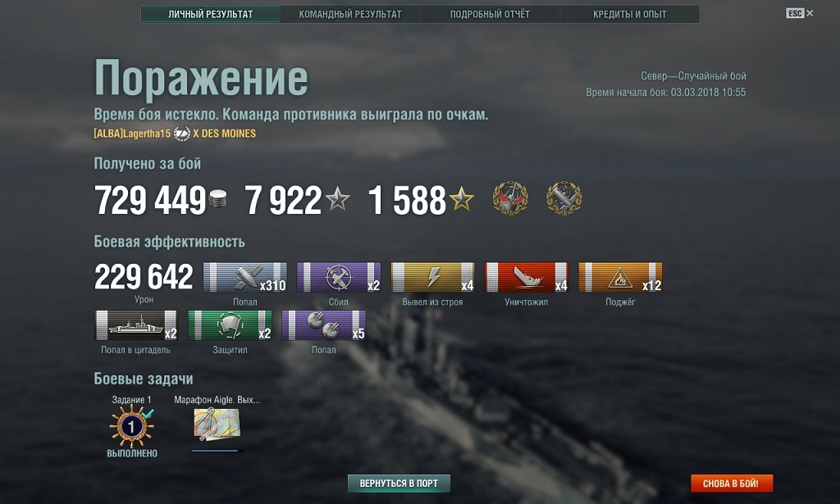Click the Поджёг fires set ribbon
This screenshot has height=504, width=840.
[620, 277]
